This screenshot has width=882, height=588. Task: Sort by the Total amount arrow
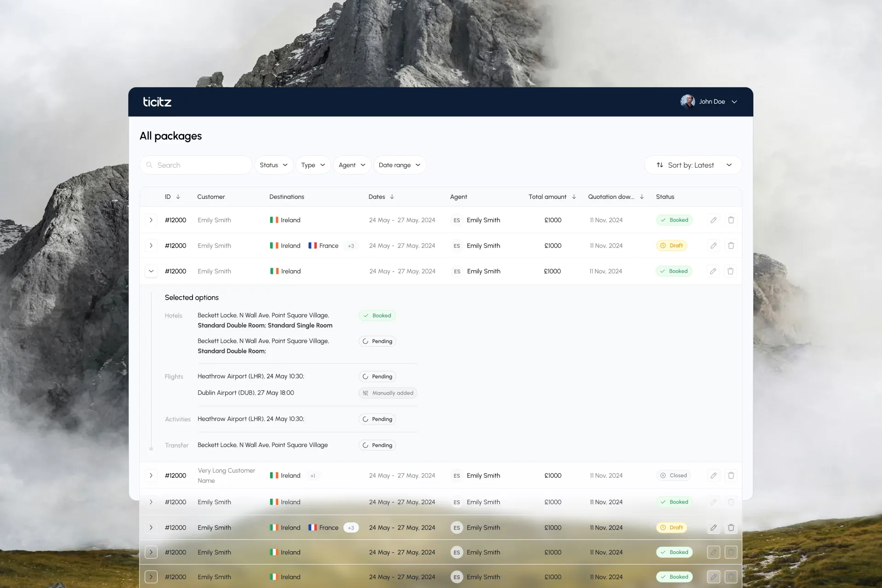[x=574, y=197]
